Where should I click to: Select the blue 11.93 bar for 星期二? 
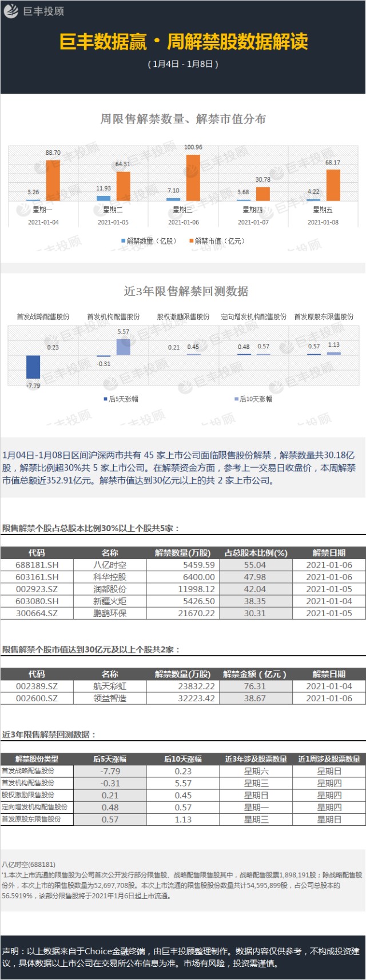pos(104,198)
